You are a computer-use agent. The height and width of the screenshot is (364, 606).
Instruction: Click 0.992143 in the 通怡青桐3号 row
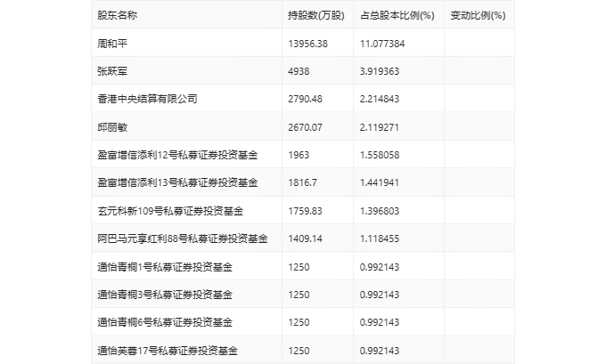(x=380, y=295)
